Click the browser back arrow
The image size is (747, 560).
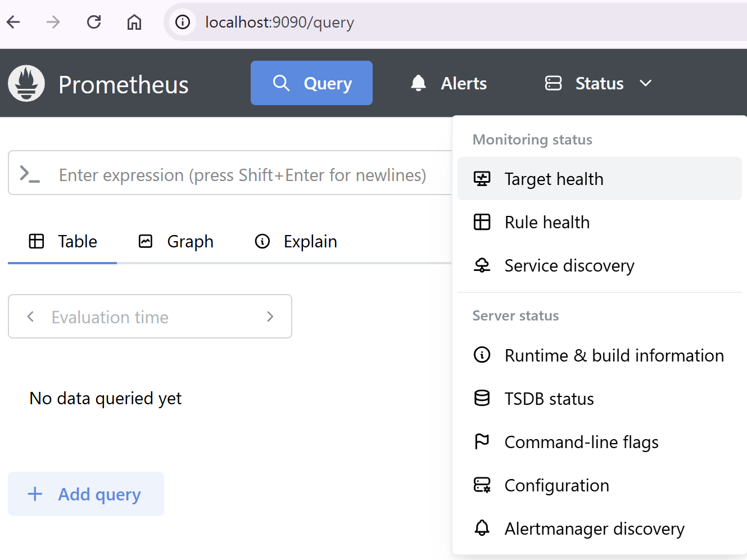point(13,22)
